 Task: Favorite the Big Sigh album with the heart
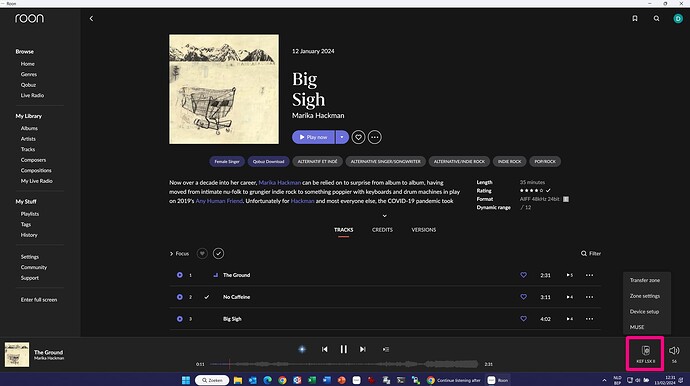point(358,137)
